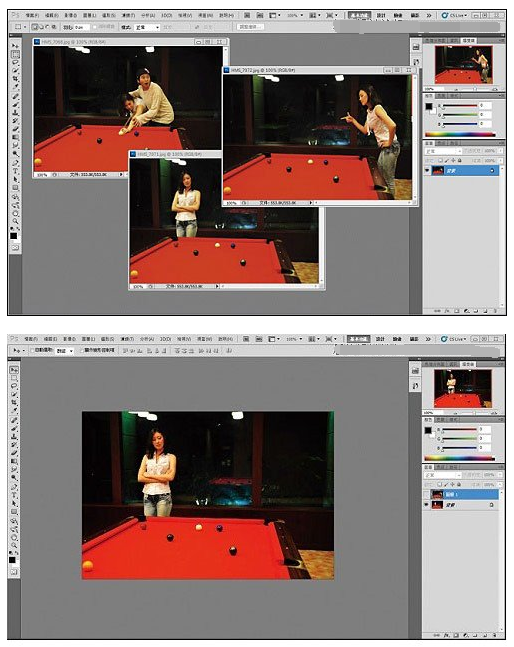Open the File menu in the lower Photoshop window
This screenshot has width=514, height=647.
pos(31,339)
